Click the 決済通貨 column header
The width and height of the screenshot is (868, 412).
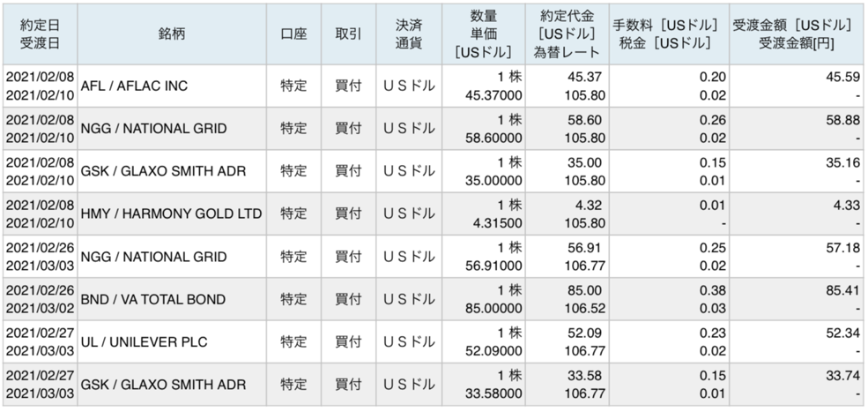409,34
